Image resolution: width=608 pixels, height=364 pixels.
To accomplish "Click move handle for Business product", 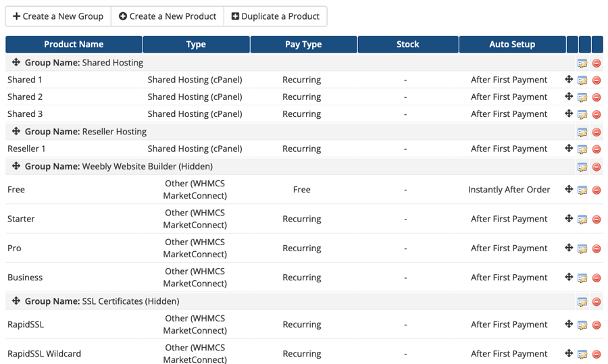I will point(569,277).
